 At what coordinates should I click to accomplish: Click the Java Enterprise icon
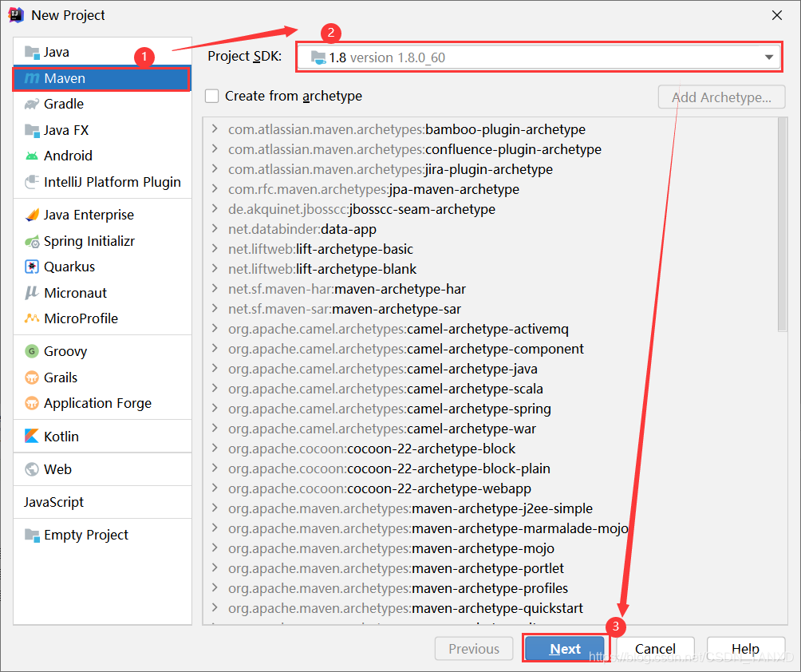coord(32,215)
